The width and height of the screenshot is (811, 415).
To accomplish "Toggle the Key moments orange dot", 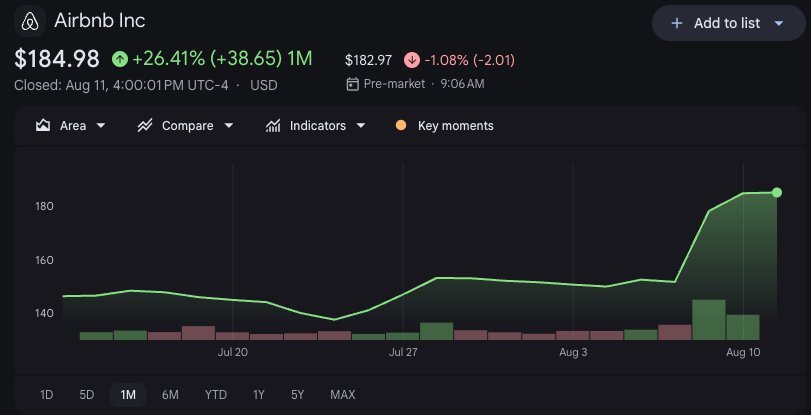I will [x=401, y=125].
